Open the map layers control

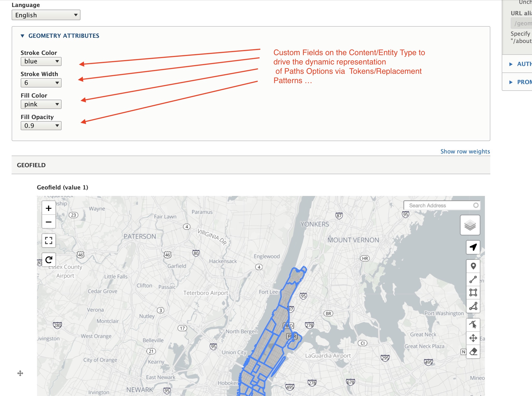point(470,225)
